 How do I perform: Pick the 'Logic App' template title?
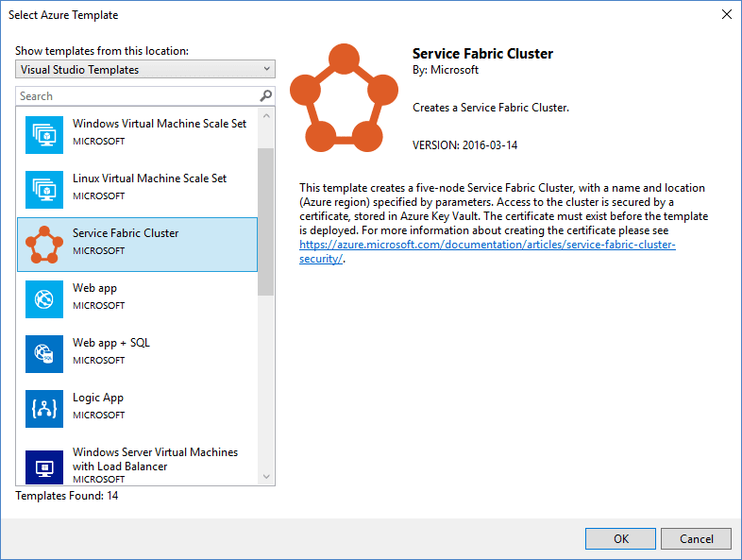click(98, 398)
